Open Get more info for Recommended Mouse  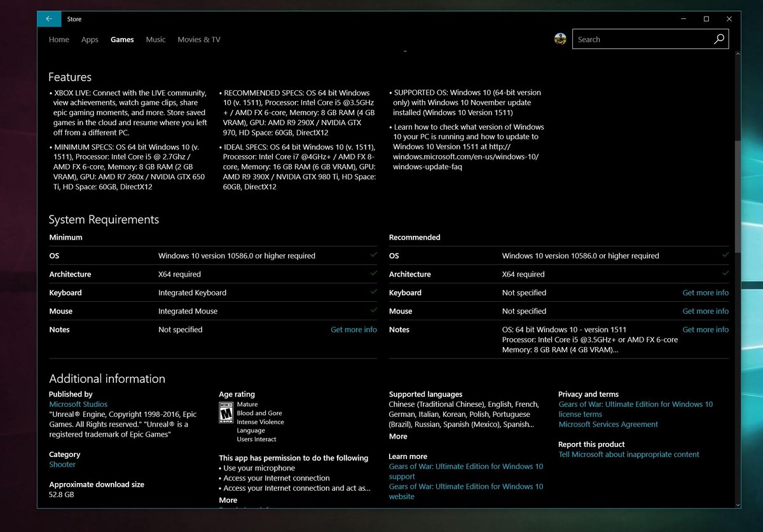pos(706,311)
